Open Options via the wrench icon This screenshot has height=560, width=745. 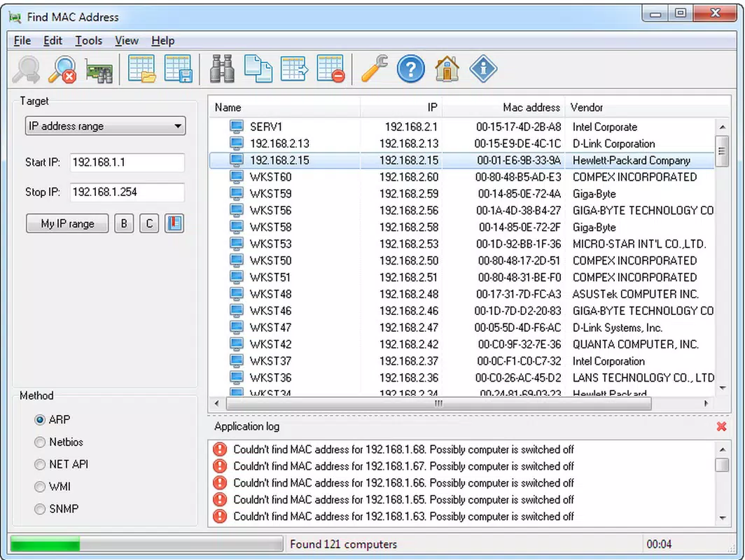pyautogui.click(x=375, y=69)
